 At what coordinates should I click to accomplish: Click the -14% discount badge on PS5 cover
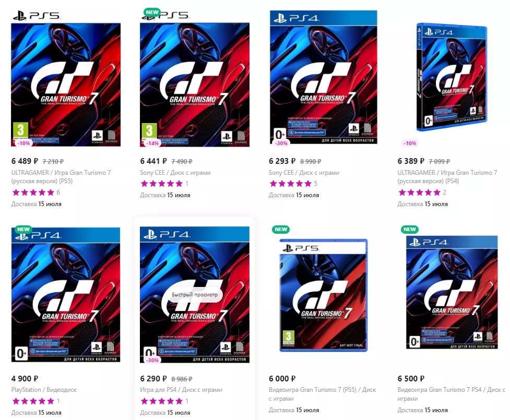(152, 143)
